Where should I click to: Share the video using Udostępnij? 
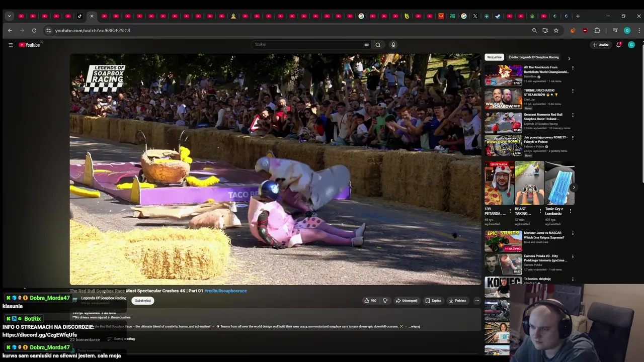[x=407, y=301]
